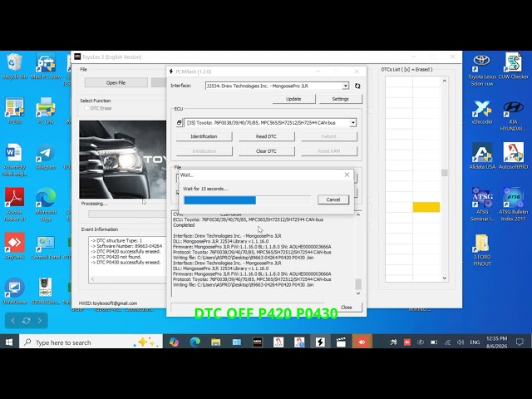Open Assembly Disel engine Word document

[14, 160]
